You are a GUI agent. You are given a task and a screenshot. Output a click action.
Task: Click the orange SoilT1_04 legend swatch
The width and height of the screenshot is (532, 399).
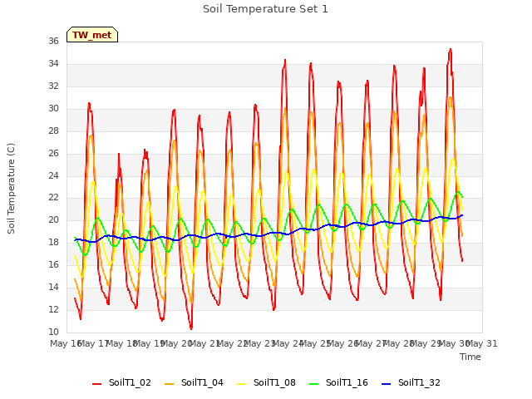[x=169, y=384]
